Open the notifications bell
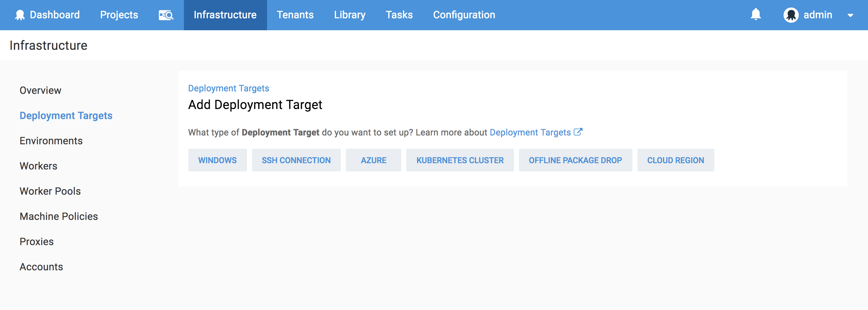868x310 pixels. click(756, 14)
